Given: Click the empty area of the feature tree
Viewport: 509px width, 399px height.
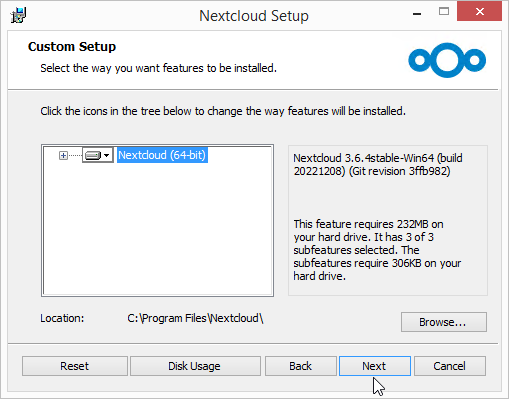Looking at the screenshot, I should point(157,230).
